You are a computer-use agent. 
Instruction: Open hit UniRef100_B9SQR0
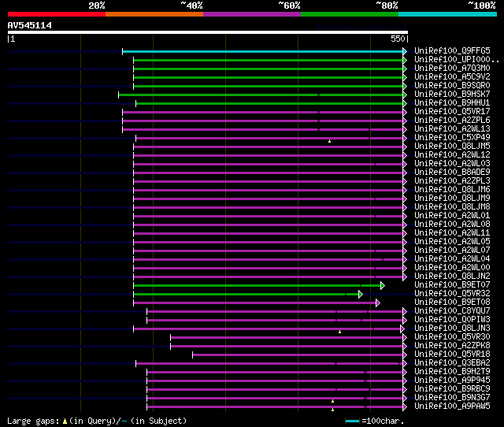(x=452, y=86)
